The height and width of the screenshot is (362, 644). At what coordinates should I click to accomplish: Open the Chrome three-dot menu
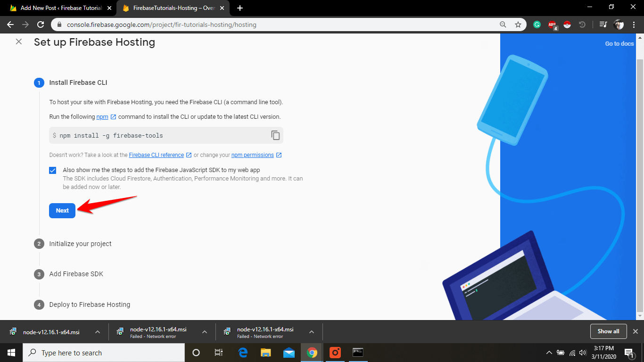[634, 25]
